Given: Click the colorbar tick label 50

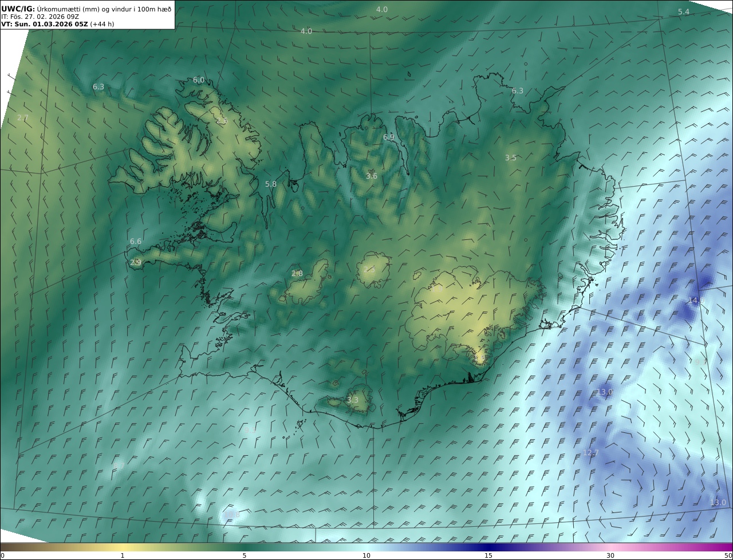Looking at the screenshot, I should click(728, 555).
